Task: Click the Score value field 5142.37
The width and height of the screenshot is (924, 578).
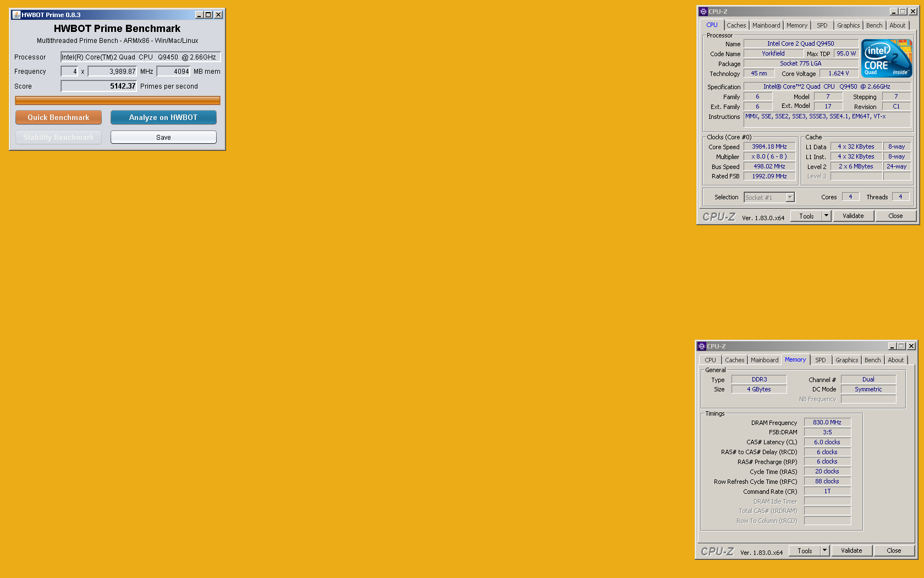Action: (98, 86)
